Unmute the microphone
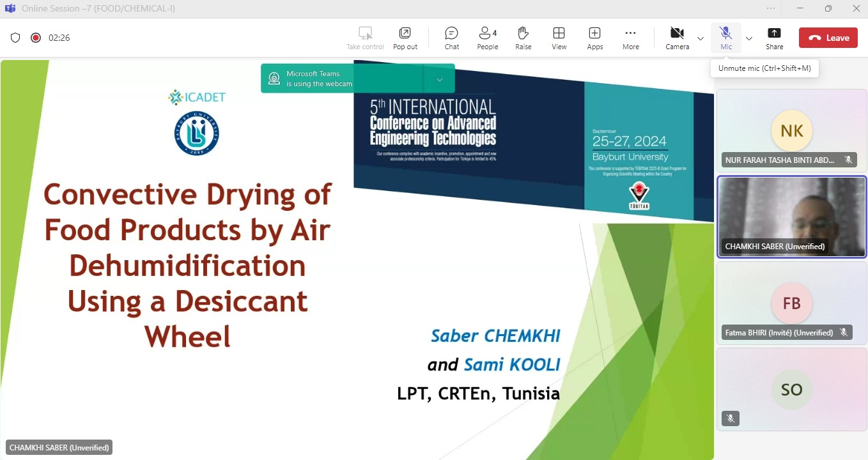This screenshot has width=868, height=460. (725, 38)
